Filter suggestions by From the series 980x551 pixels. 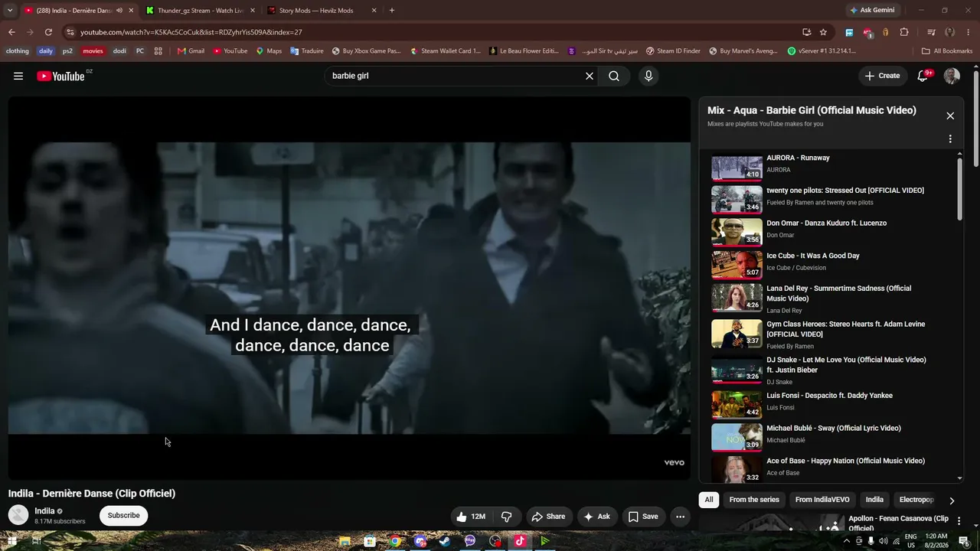[x=754, y=500]
